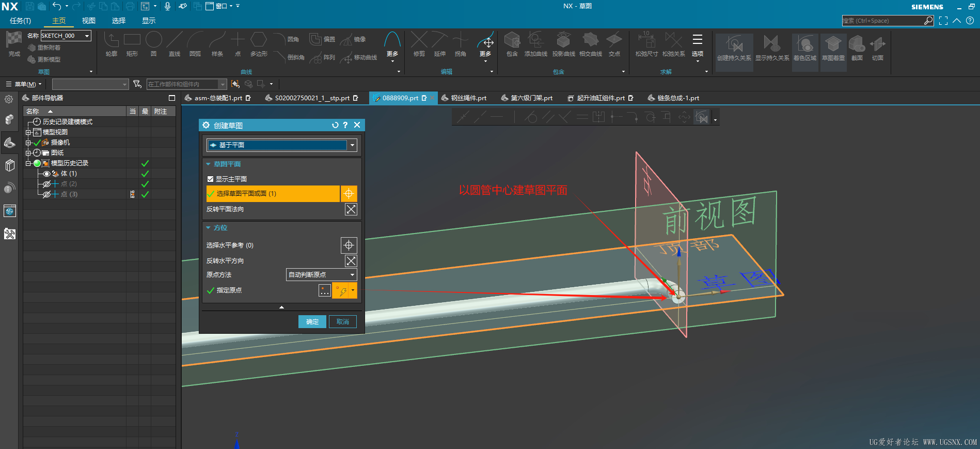Switch to the 选择 ribbon tab
Image resolution: width=980 pixels, height=449 pixels.
119,21
